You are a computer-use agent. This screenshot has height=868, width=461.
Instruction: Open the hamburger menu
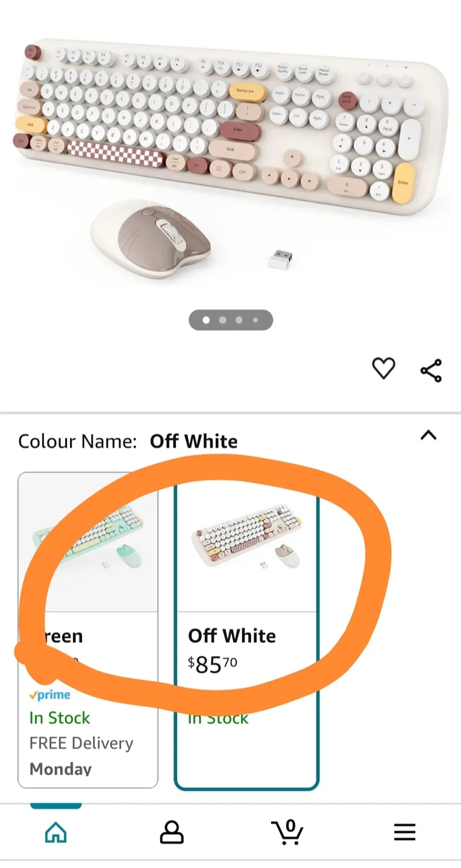coord(404,832)
